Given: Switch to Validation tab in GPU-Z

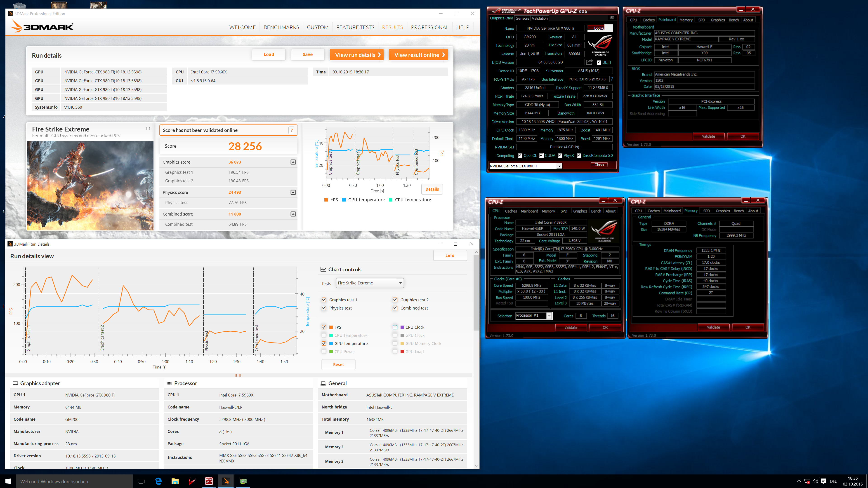Looking at the screenshot, I should (x=540, y=19).
